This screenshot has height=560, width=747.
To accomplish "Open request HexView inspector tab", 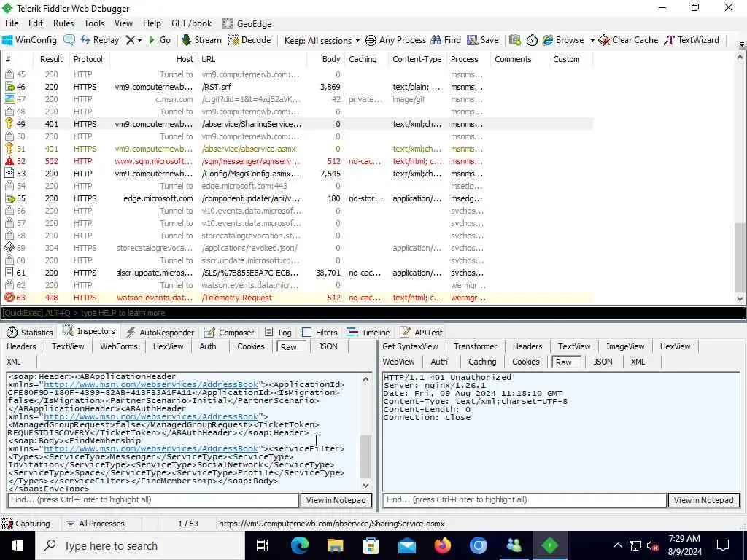I will click(169, 346).
